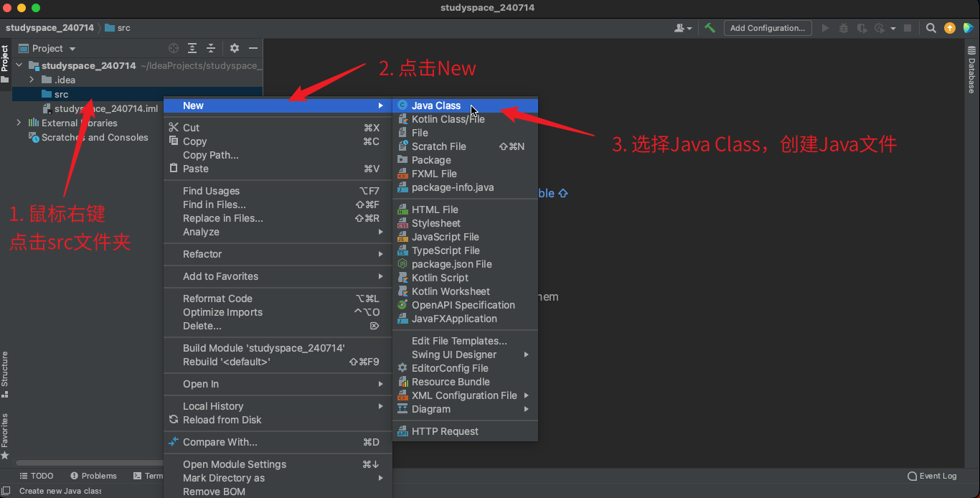Choose Package in the New submenu
The height and width of the screenshot is (498, 980).
(431, 160)
